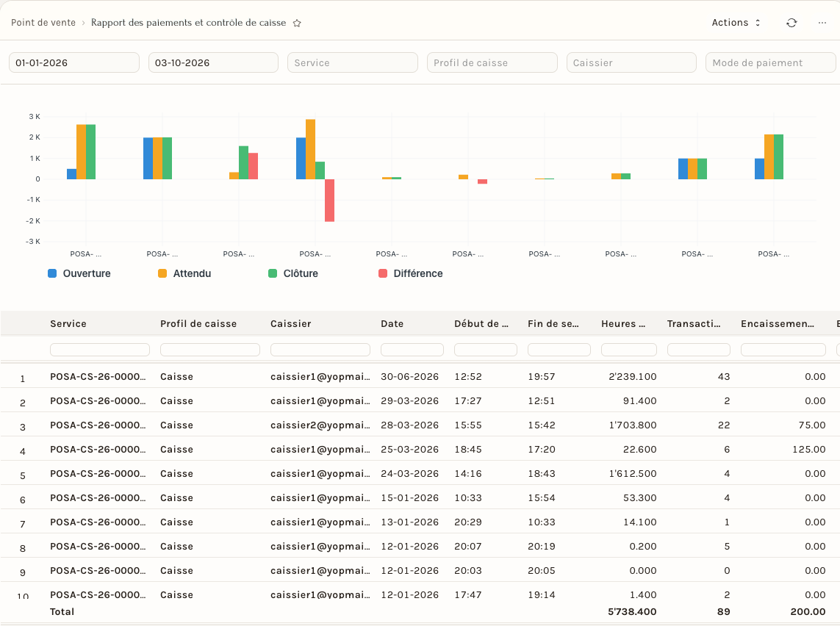Click Transactions column filter box

click(x=699, y=350)
